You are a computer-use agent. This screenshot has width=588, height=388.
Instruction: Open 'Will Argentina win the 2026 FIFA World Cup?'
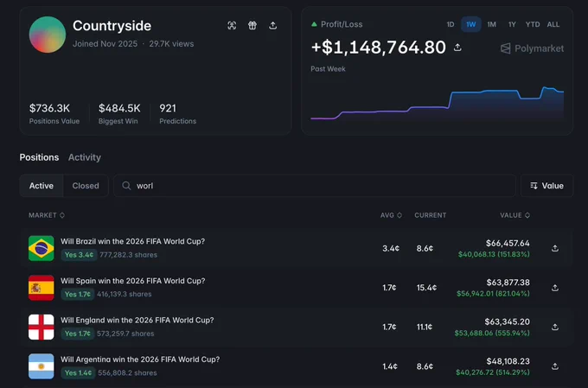point(140,359)
